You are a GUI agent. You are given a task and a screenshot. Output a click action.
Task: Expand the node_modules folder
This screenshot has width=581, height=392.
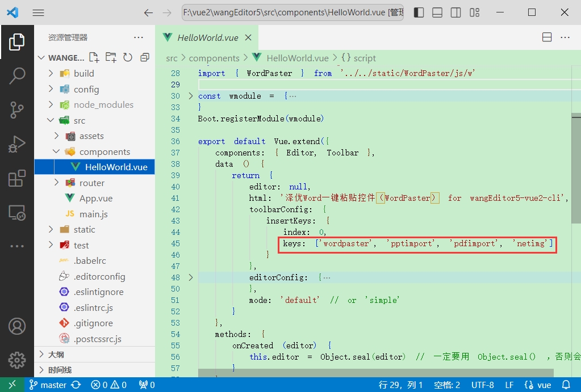pyautogui.click(x=103, y=104)
